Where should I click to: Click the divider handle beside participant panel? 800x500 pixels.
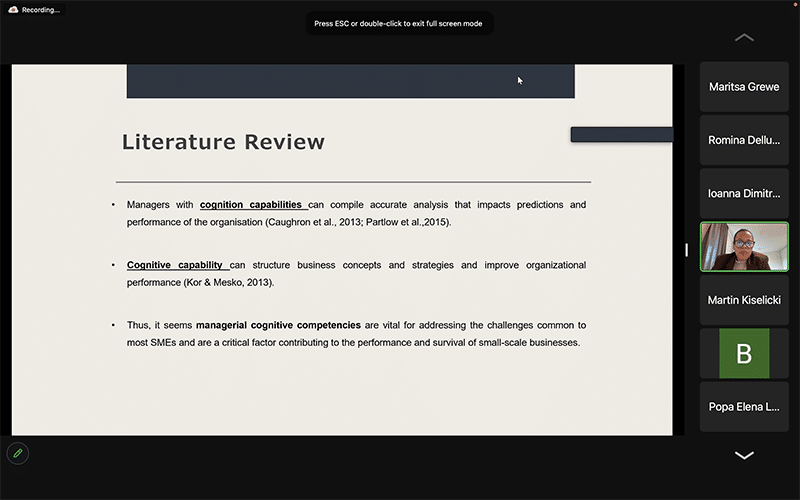(686, 250)
